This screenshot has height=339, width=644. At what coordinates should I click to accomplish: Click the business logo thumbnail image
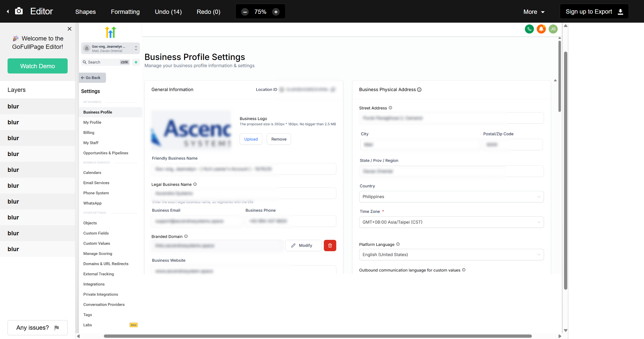(x=191, y=130)
